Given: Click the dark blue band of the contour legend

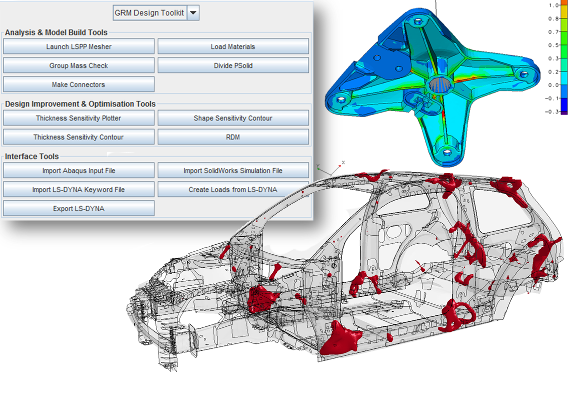Looking at the screenshot, I should click(x=564, y=105).
